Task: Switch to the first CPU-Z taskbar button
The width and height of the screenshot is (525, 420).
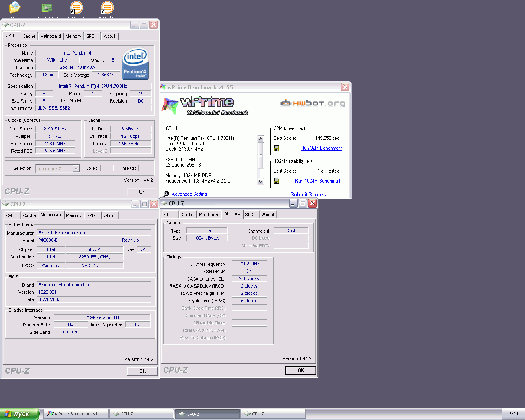Action: pos(142,414)
